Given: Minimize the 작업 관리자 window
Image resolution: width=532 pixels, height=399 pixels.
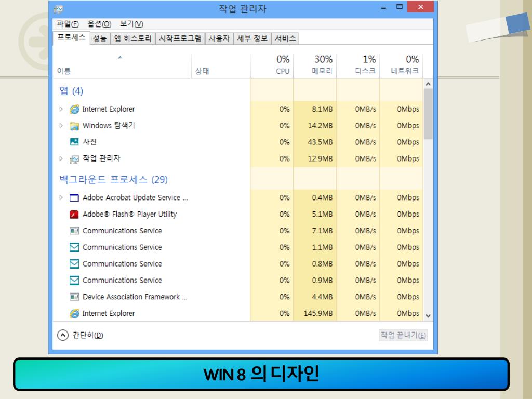Looking at the screenshot, I should (383, 7).
